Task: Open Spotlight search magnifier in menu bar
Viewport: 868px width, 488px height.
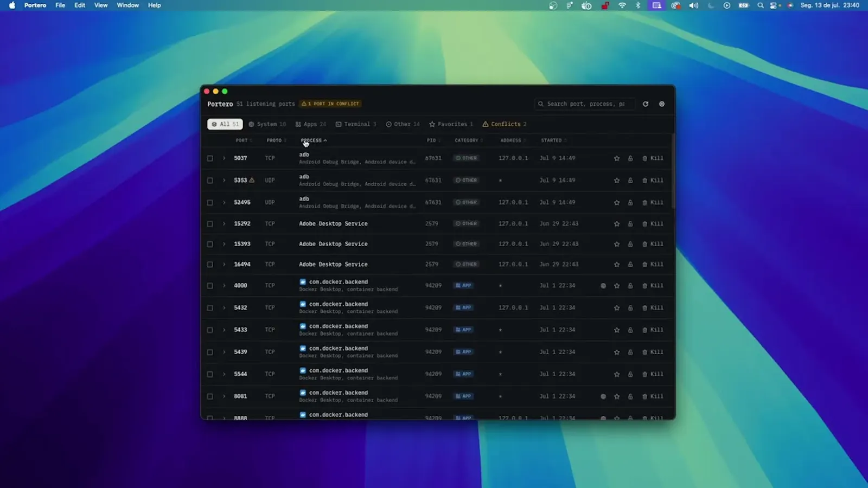Action: pos(761,5)
